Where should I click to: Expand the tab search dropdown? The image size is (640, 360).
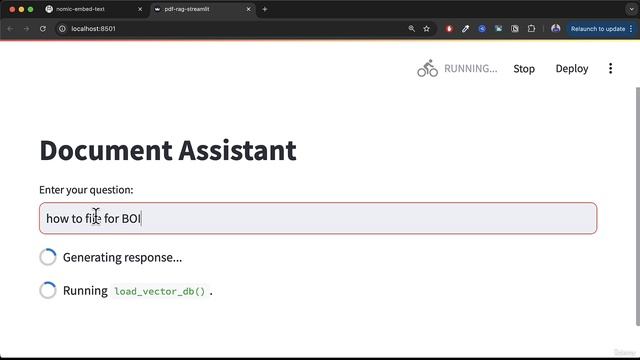coord(631,9)
